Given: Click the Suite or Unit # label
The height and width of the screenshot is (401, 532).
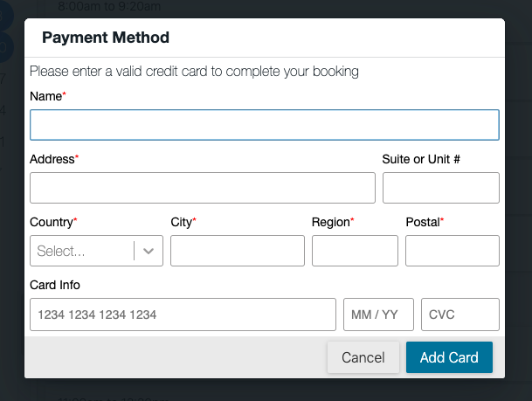Looking at the screenshot, I should point(421,160).
